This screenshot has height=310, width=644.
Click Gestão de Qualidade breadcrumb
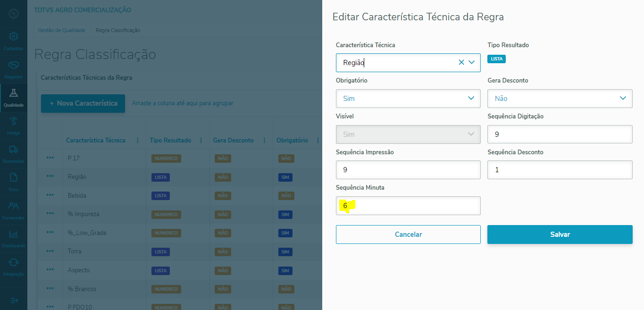click(x=61, y=30)
